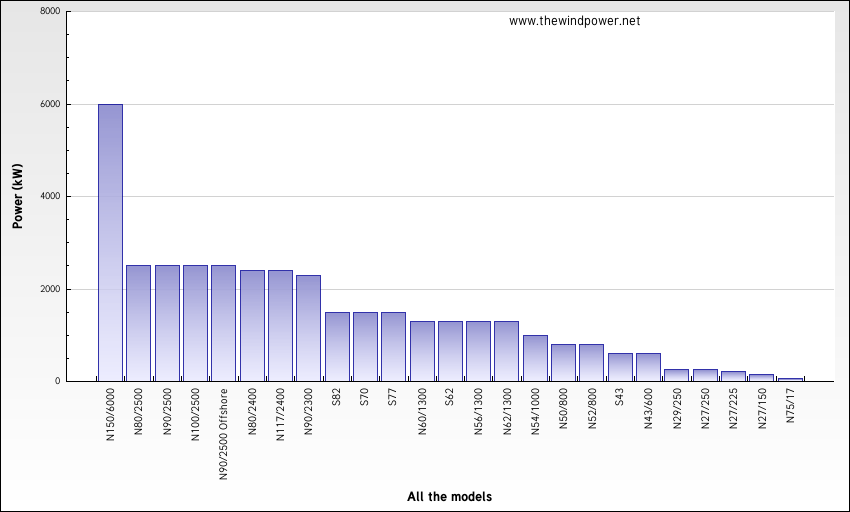Click the N54/1000 axis label
This screenshot has height=512, width=850.
click(x=535, y=412)
